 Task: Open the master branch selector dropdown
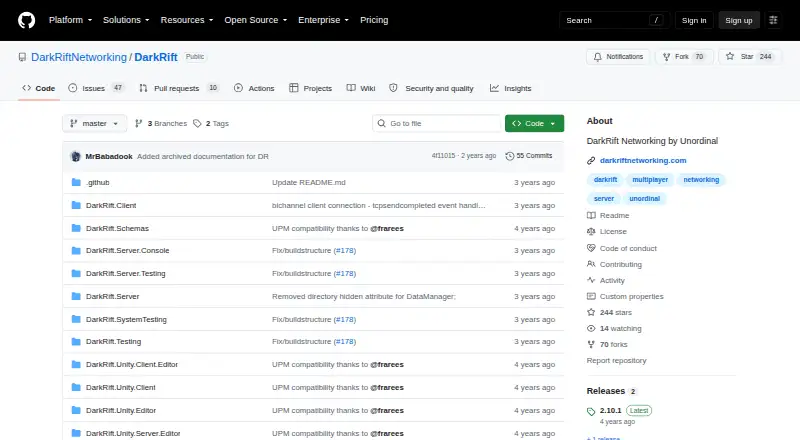(x=94, y=124)
